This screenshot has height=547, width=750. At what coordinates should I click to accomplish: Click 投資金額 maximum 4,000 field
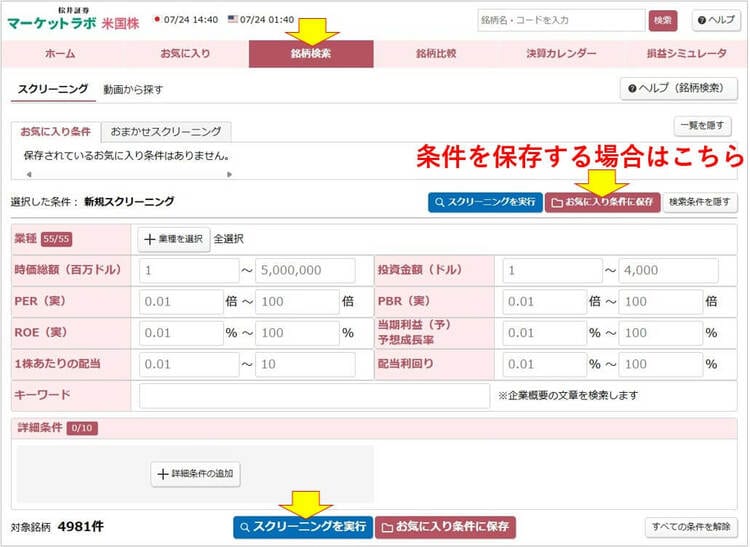point(668,271)
